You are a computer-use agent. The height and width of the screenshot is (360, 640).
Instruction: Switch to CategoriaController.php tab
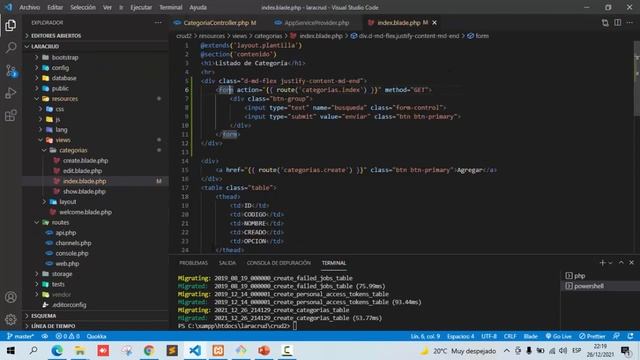[215, 23]
